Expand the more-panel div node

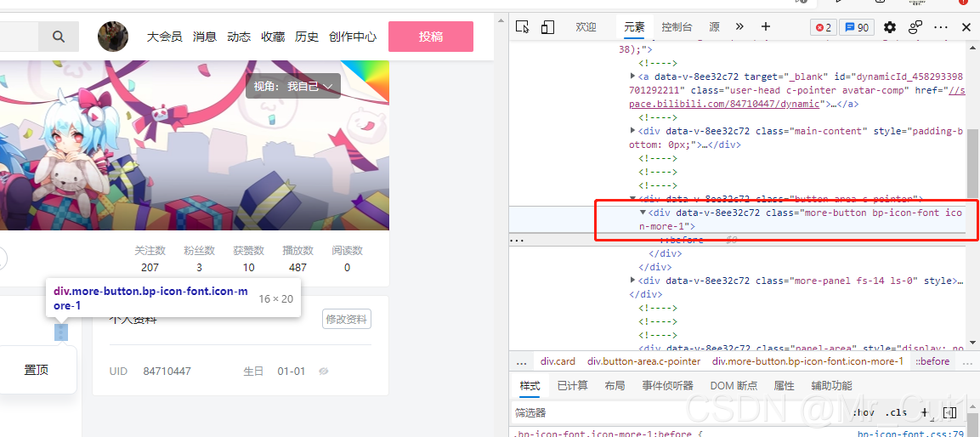click(633, 281)
